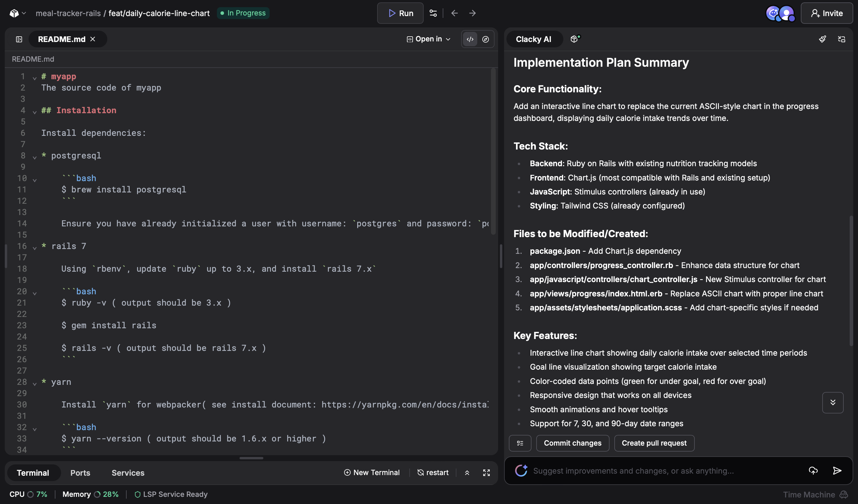
Task: Click 'app/views/progress/index.html.erb' entry
Action: click(x=596, y=293)
